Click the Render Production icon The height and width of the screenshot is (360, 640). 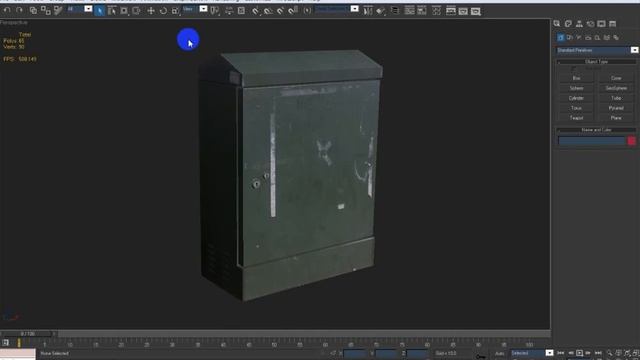476,11
